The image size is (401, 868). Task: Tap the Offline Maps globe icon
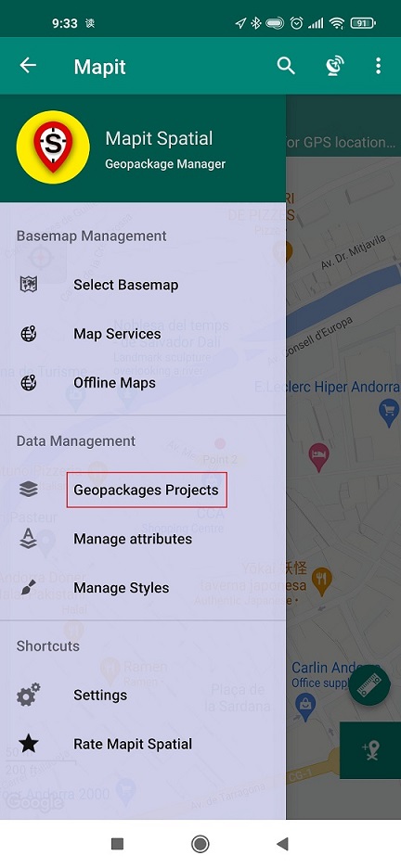click(28, 382)
